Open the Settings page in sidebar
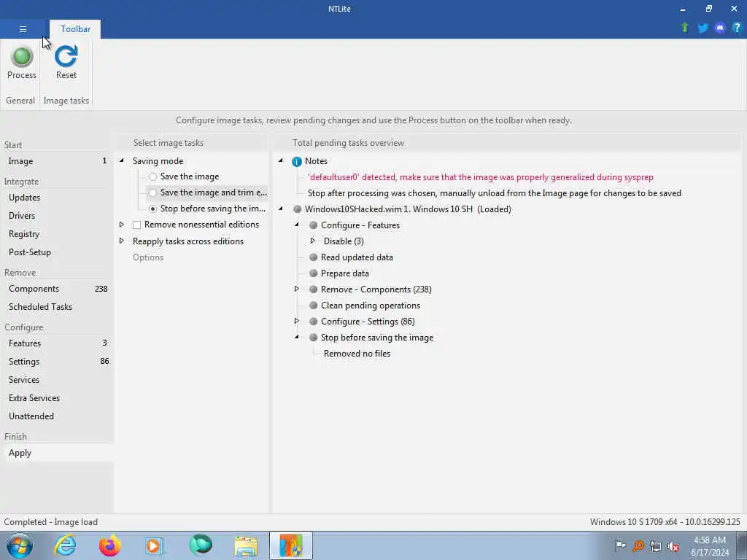Screen dimensions: 747x560 [57, 362]
